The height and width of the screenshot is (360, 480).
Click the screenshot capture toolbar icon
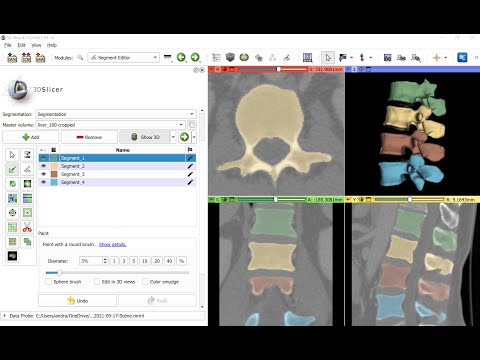coord(387,58)
